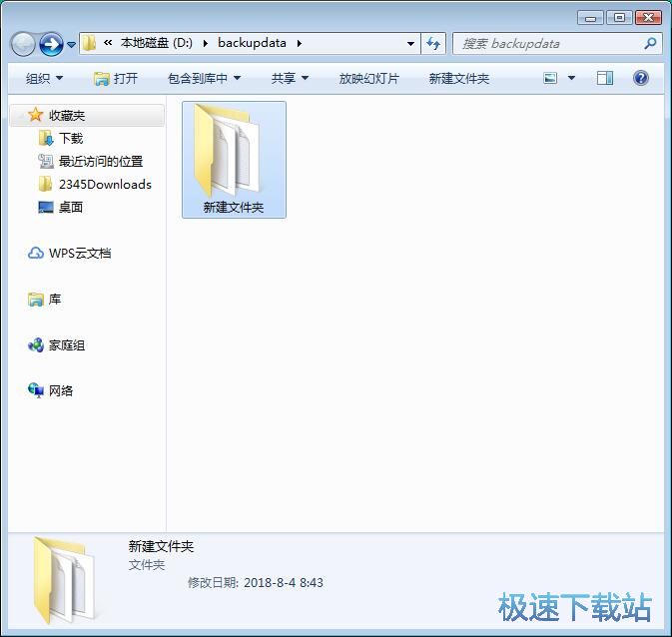Viewport: 672px width, 637px height.
Task: Click the 下载 folder icon
Action: [45, 138]
